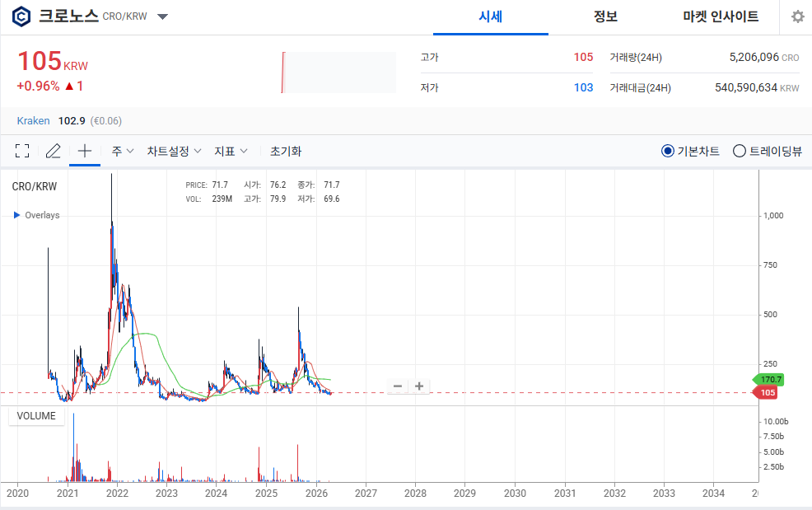Open the 마켓 인사이트 tab

721,16
